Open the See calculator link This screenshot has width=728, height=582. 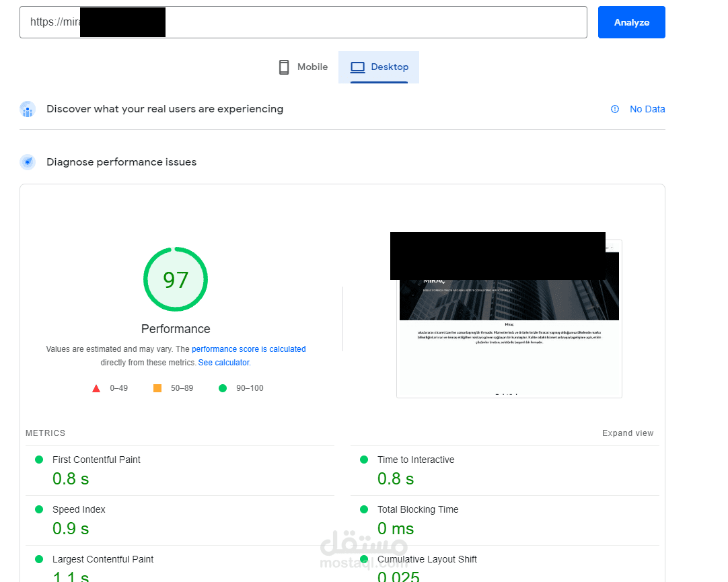[224, 363]
